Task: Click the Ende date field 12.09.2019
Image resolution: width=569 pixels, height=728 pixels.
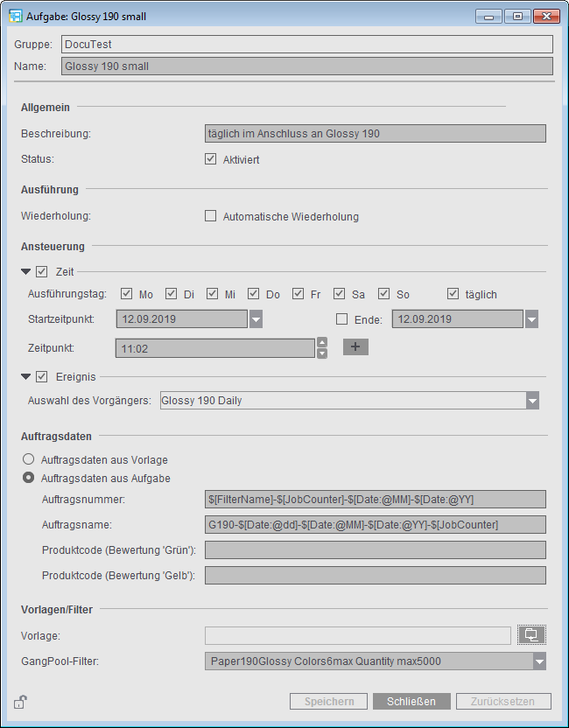Action: coord(458,319)
